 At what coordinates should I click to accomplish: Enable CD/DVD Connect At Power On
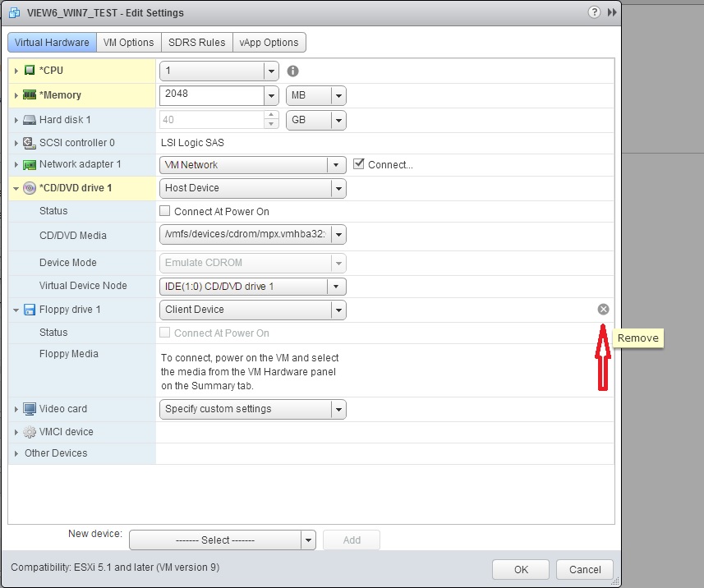(x=165, y=210)
